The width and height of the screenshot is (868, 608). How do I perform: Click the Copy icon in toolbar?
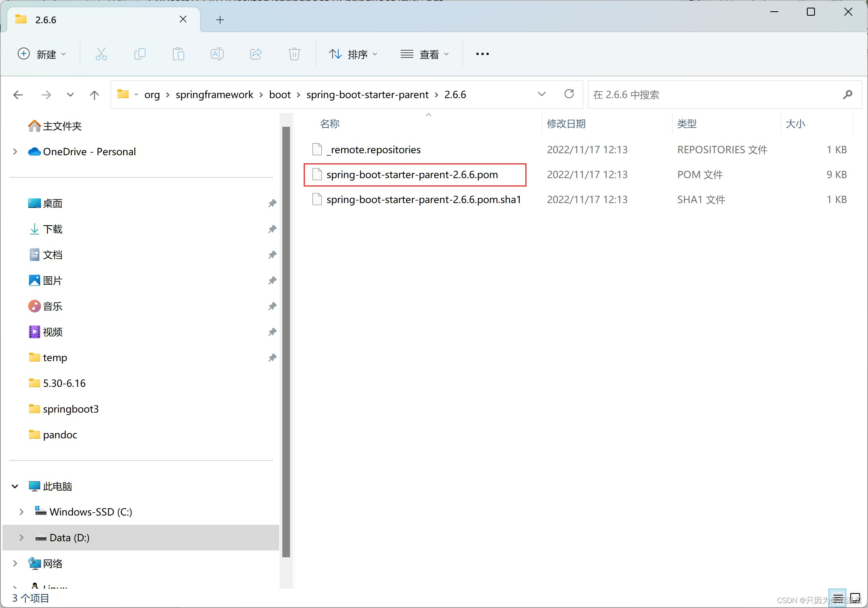click(140, 54)
